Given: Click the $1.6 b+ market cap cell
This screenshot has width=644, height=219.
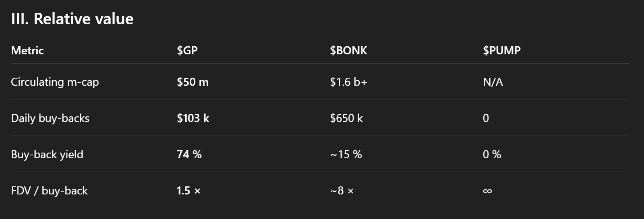Looking at the screenshot, I should tap(348, 82).
